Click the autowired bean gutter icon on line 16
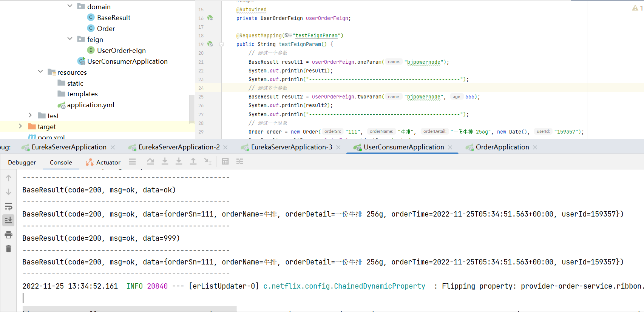 [210, 18]
